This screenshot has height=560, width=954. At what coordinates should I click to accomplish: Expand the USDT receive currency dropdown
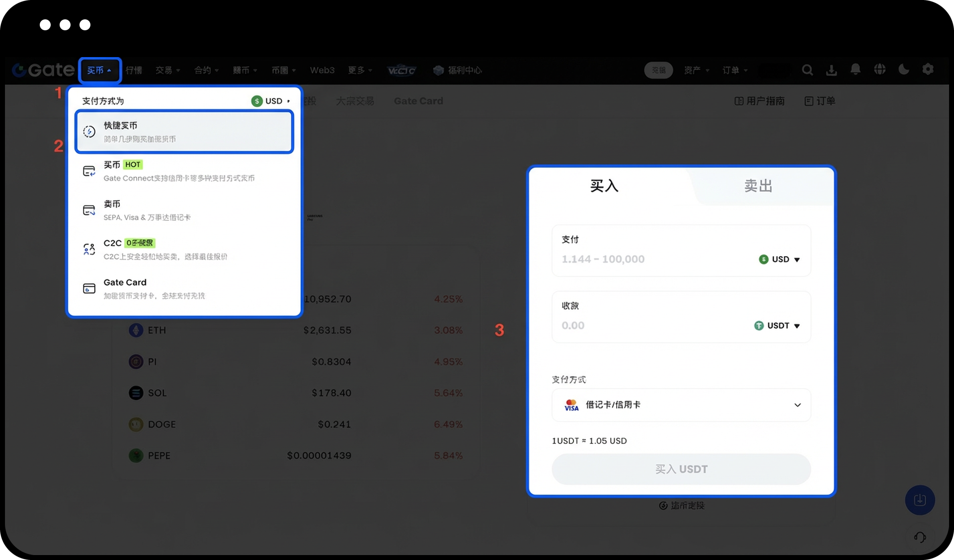tap(777, 326)
